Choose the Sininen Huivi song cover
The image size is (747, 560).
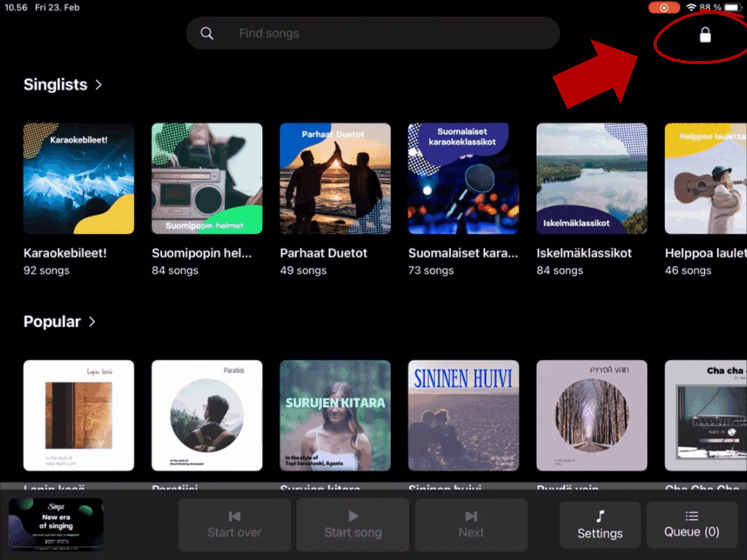(463, 415)
